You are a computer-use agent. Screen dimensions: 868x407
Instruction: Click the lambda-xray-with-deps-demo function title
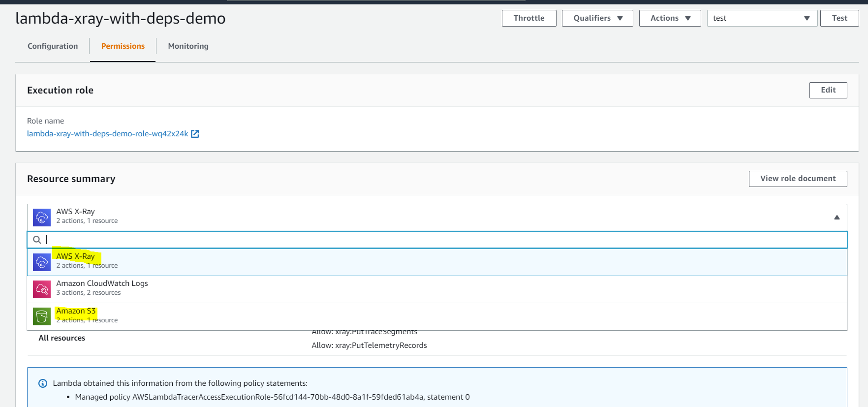point(121,18)
